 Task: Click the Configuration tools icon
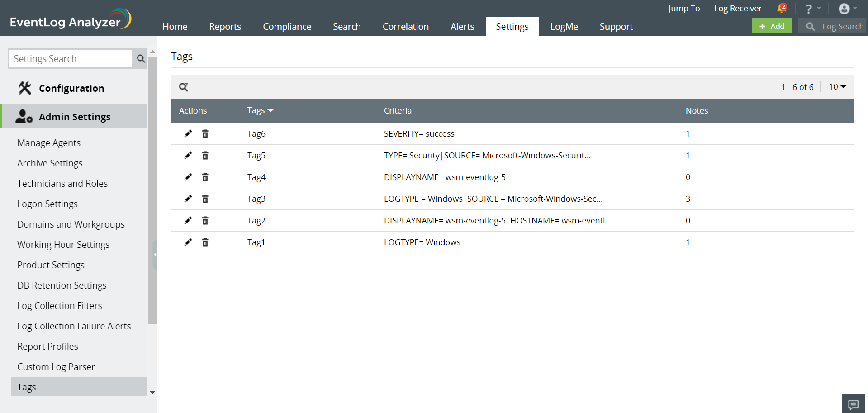point(25,88)
